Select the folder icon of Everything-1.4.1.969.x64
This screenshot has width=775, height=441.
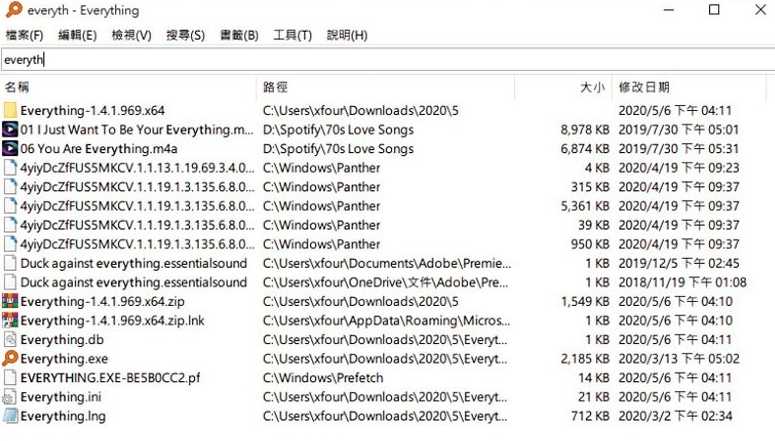coord(10,110)
